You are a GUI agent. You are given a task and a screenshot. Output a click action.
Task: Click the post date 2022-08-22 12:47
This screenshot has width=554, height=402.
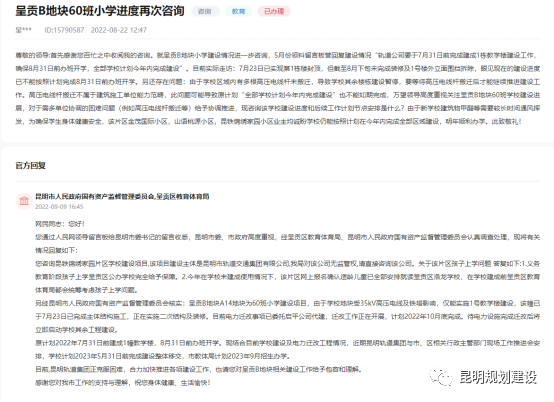[118, 30]
